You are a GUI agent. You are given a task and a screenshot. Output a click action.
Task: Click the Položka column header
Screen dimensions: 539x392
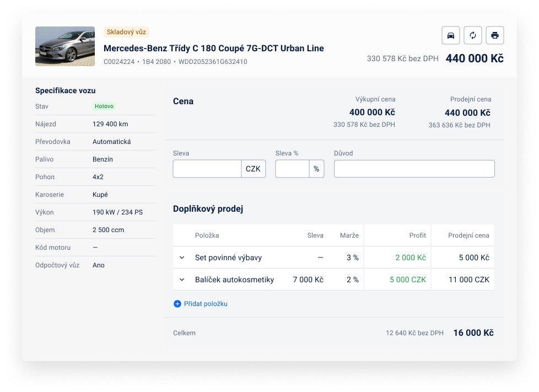click(x=207, y=235)
